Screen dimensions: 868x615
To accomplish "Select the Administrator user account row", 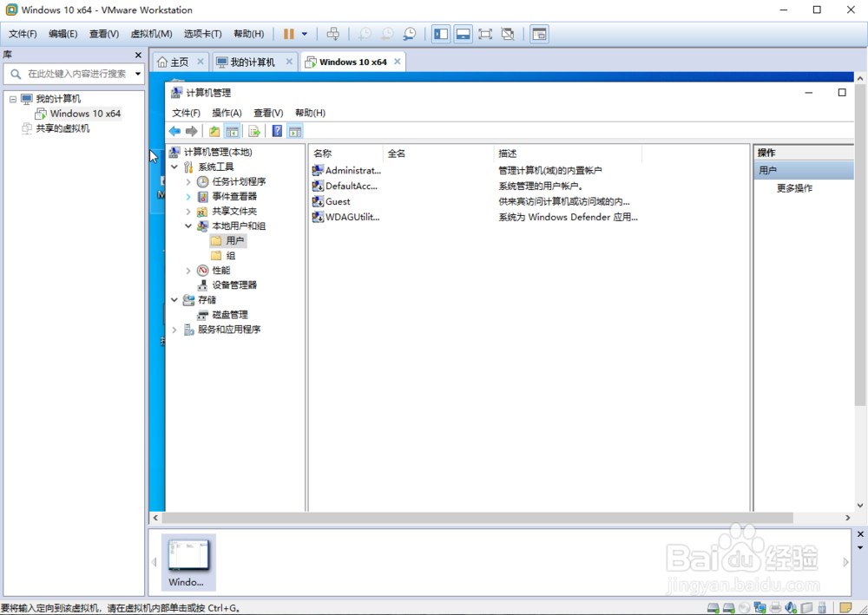I will (x=346, y=170).
